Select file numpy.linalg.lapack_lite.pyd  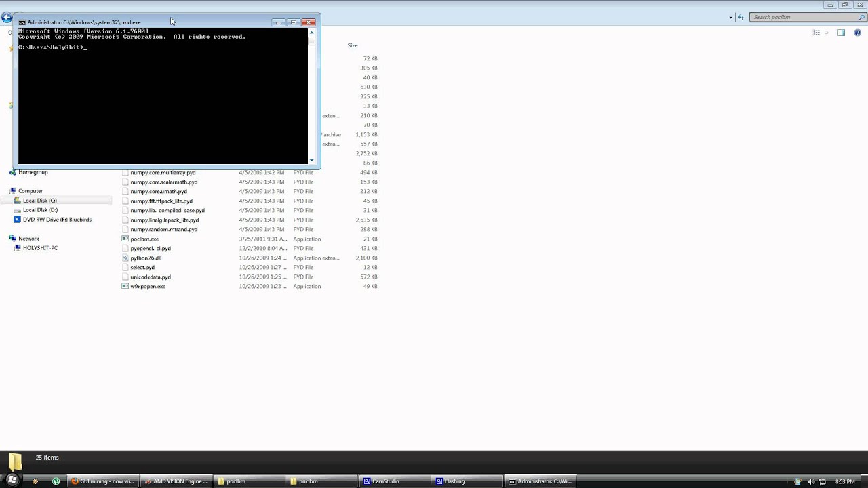click(x=165, y=220)
